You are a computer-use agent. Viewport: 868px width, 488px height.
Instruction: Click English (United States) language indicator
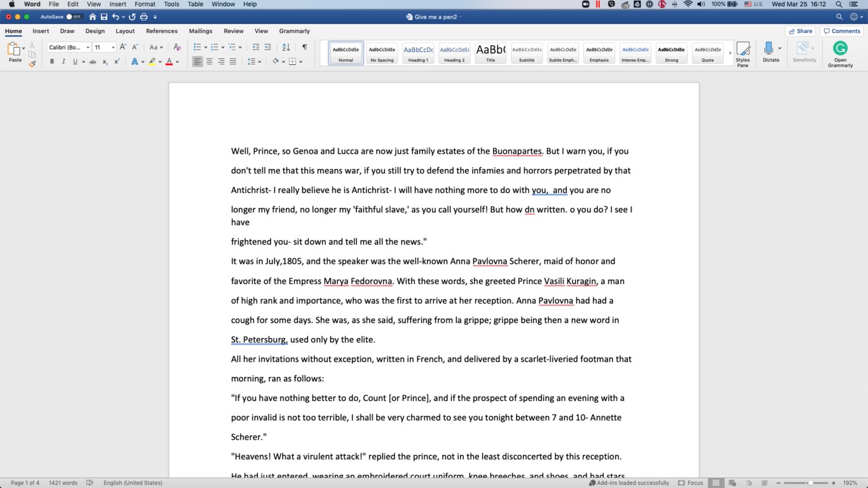point(133,483)
